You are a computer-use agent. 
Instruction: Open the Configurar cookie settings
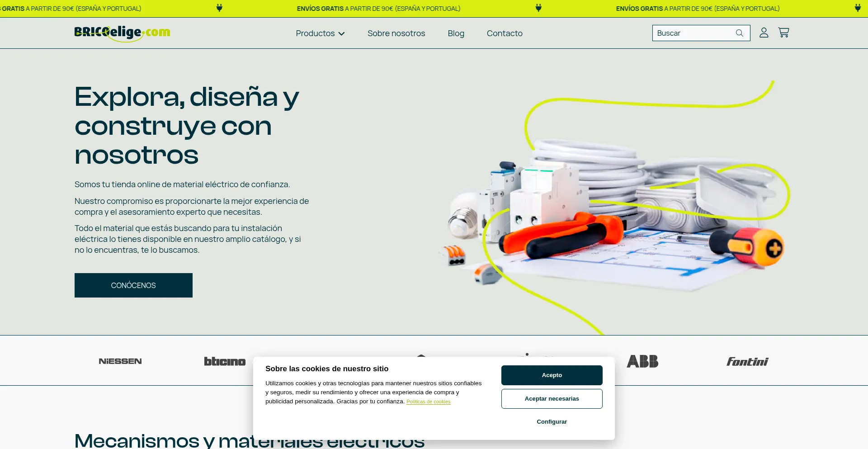[x=552, y=422]
